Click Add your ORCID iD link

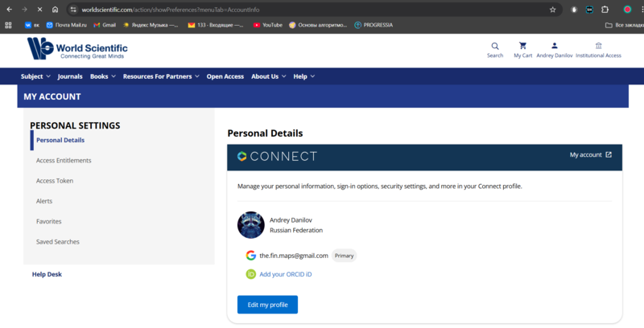tap(285, 274)
